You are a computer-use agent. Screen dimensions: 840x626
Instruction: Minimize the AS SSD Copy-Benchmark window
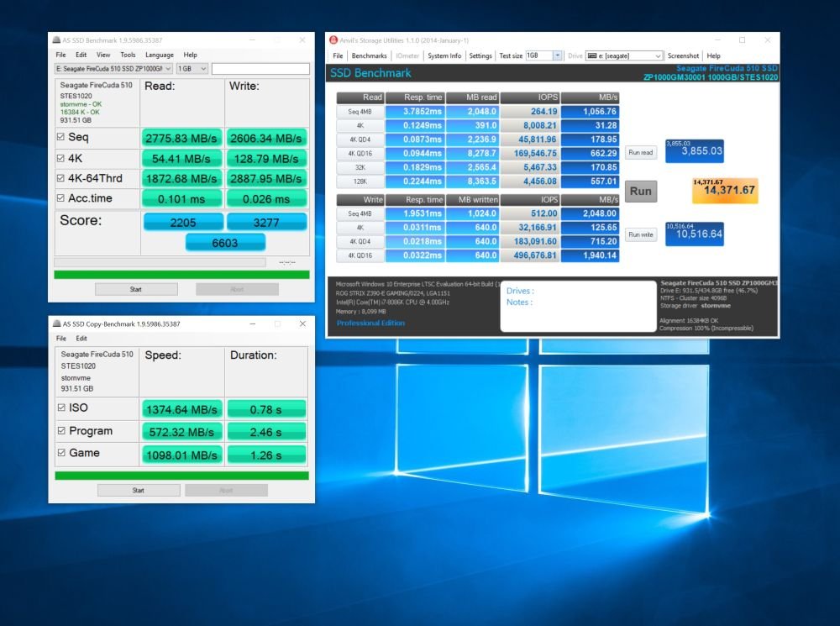(252, 324)
